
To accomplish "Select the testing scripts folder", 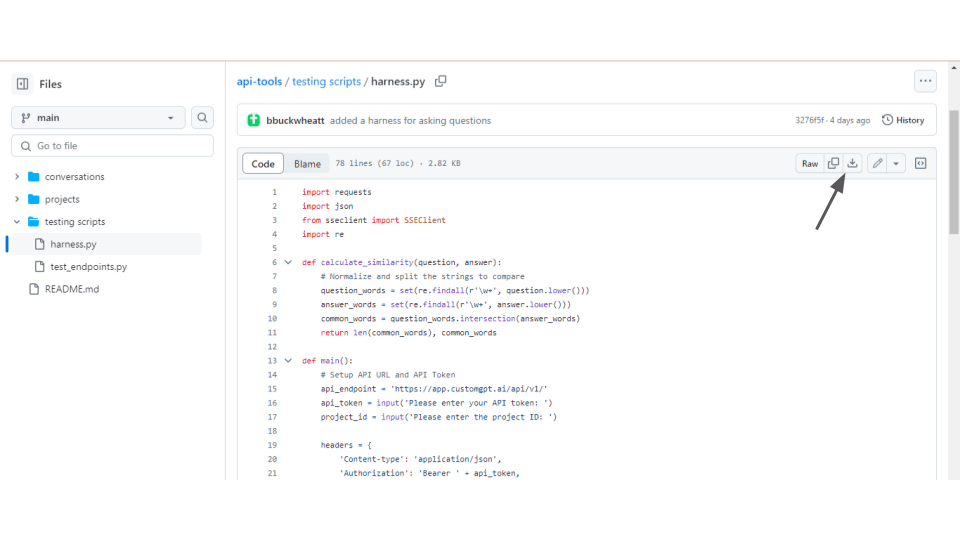I will pyautogui.click(x=75, y=222).
